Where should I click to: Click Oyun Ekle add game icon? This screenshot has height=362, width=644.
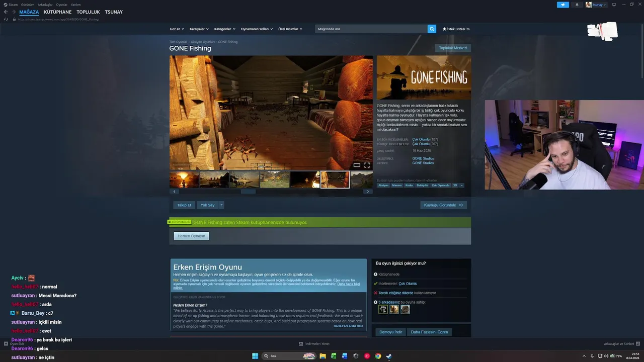tap(6, 344)
